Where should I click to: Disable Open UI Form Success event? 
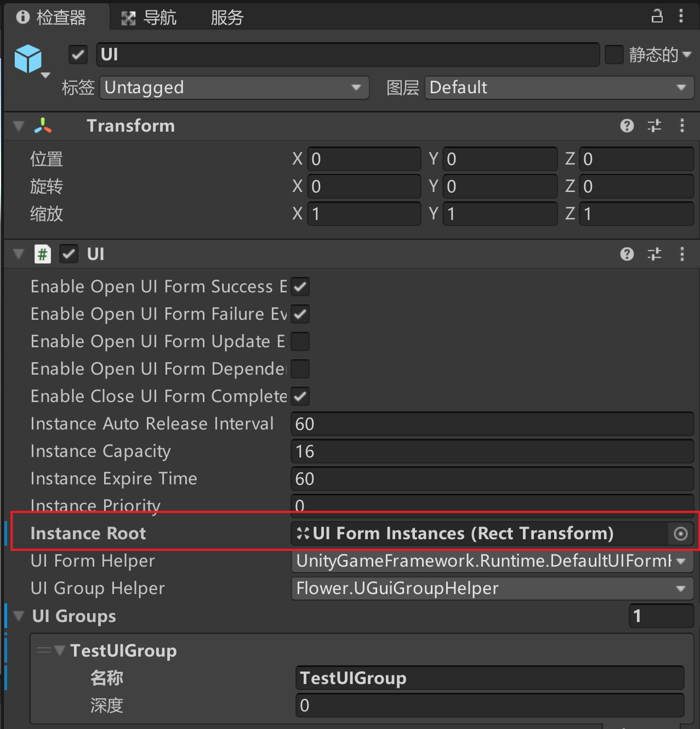pos(300,286)
